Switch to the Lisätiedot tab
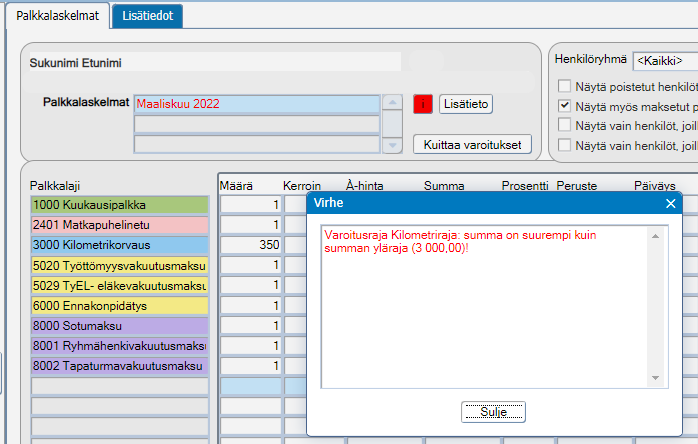This screenshot has width=698, height=444. point(147,16)
